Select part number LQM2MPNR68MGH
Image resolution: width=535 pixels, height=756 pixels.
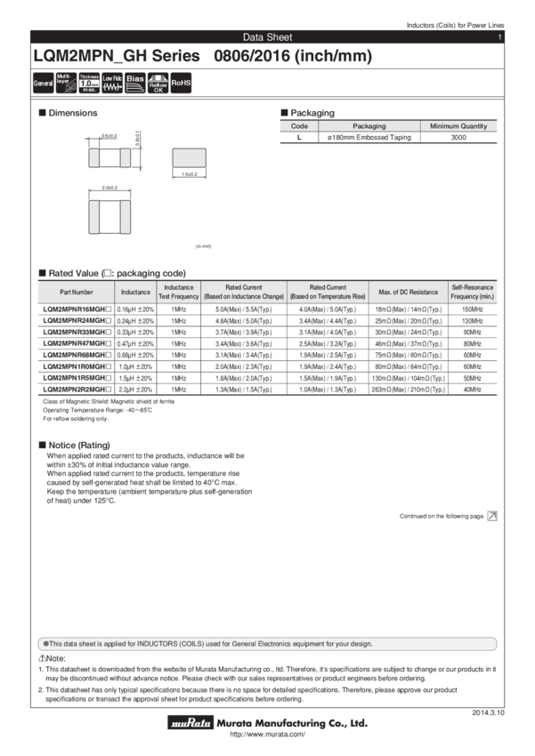click(x=77, y=355)
